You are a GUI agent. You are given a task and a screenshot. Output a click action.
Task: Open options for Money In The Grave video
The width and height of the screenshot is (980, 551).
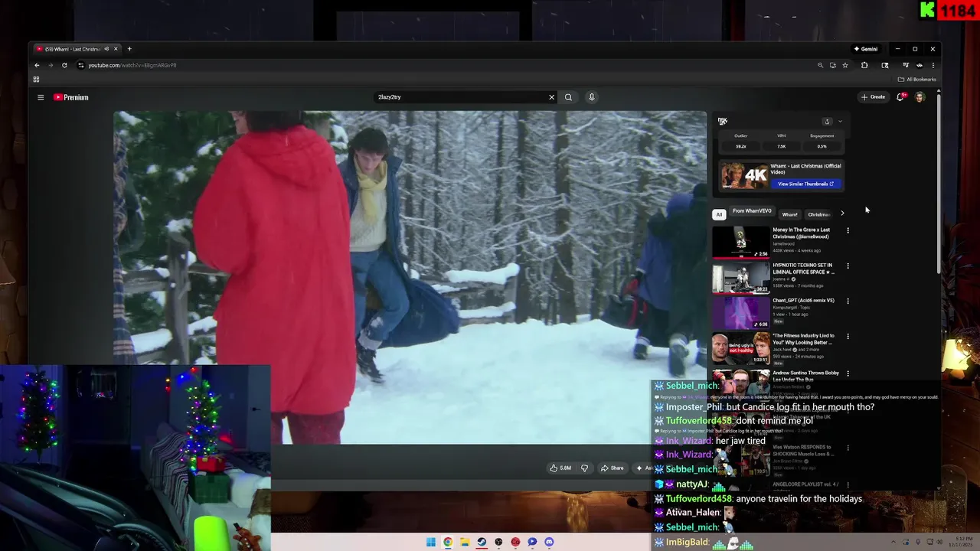pyautogui.click(x=848, y=230)
